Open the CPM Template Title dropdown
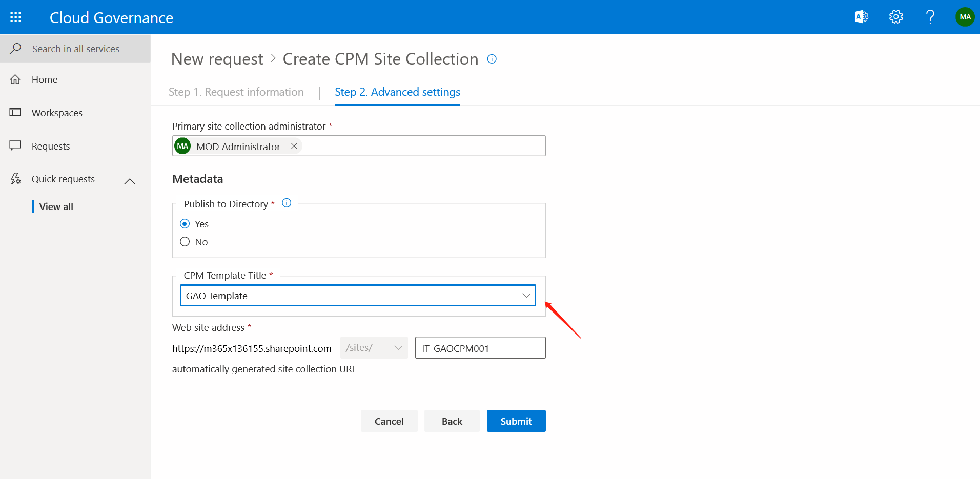This screenshot has width=980, height=479. point(526,295)
